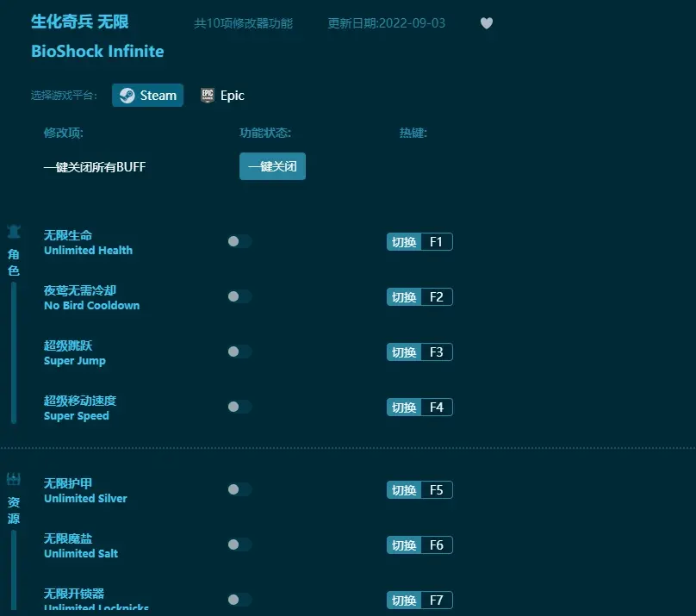Viewport: 696px width, 616px height.
Task: Toggle the Super Speed switch
Action: (239, 407)
